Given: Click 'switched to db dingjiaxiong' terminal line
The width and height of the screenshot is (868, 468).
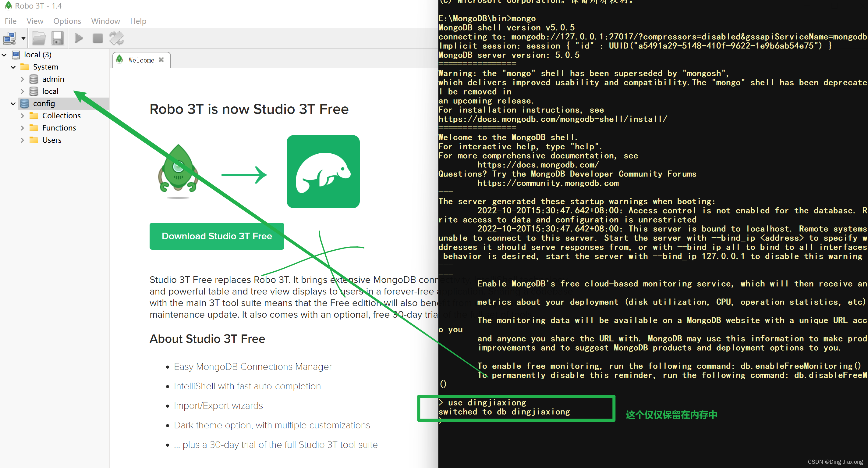Looking at the screenshot, I should pos(504,412).
